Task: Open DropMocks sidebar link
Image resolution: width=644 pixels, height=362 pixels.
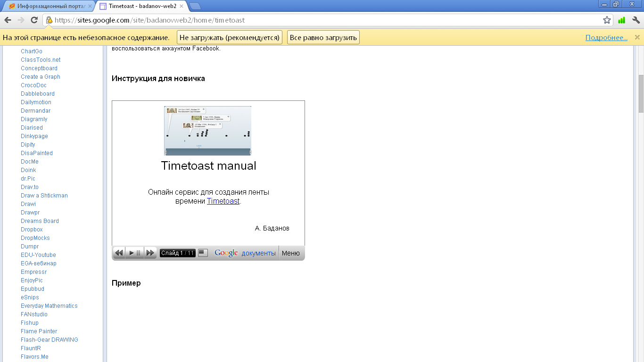Action: coord(35,238)
